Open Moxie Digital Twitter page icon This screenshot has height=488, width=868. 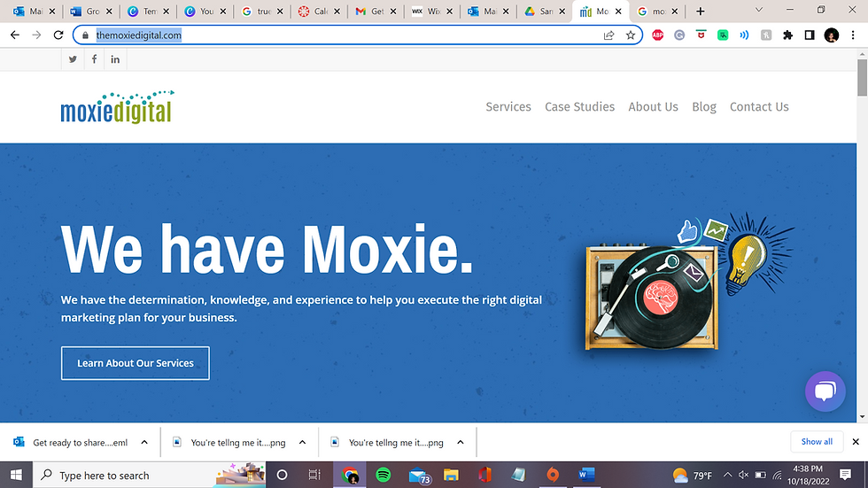tap(73, 59)
